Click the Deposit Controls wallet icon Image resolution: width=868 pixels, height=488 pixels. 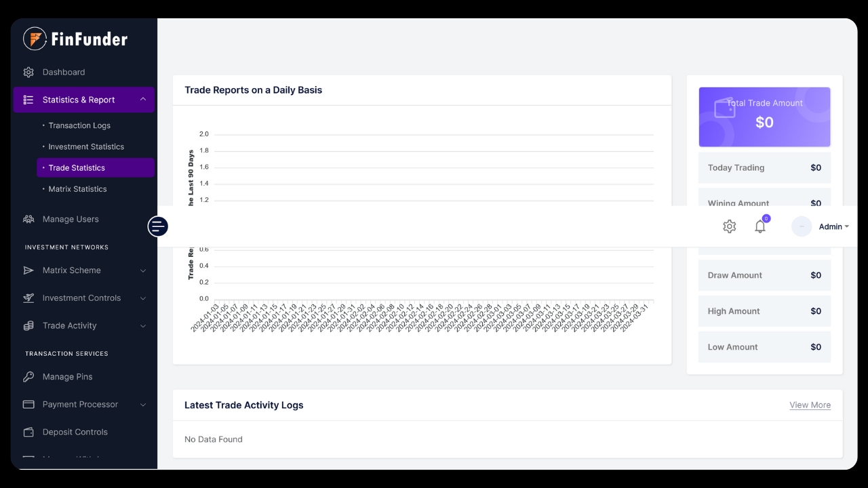(x=28, y=432)
